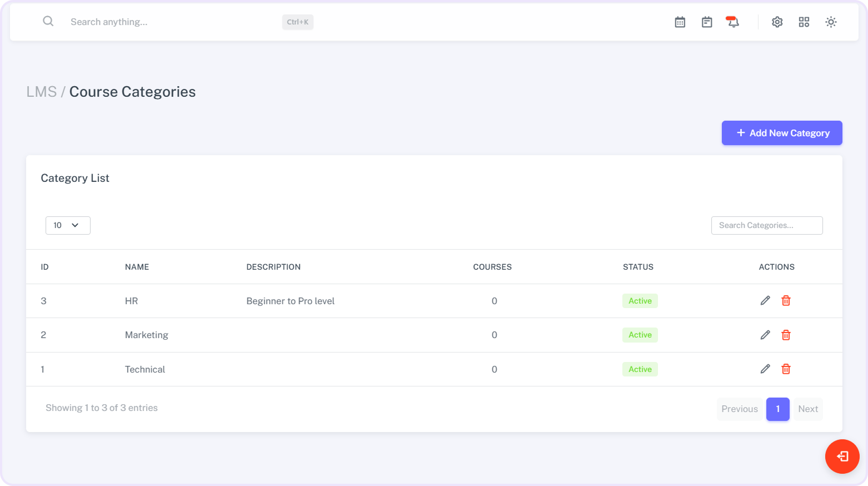Screen dimensions: 868x486
Task: Toggle light/dark theme with sun icon
Action: [830, 22]
